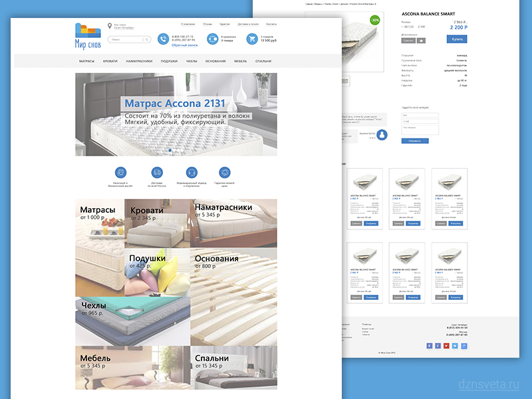Click the Обратный звонок link
Viewport: 532px width, 399px height.
tap(185, 45)
